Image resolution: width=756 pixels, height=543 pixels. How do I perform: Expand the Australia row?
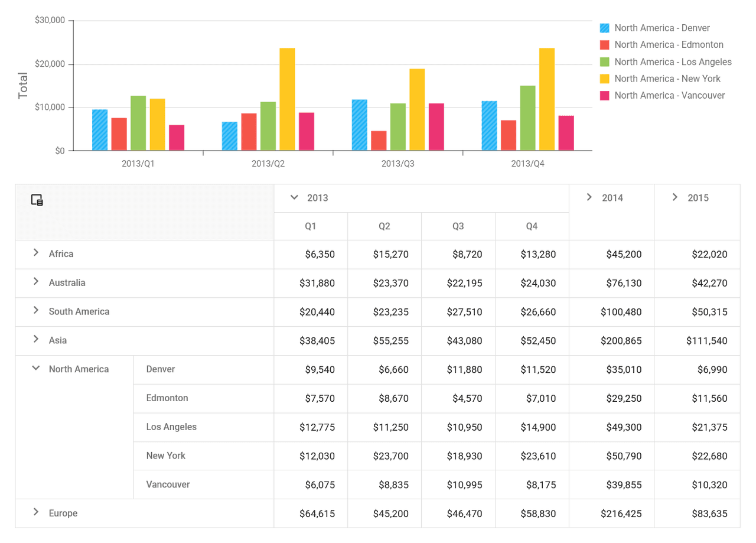coord(36,282)
